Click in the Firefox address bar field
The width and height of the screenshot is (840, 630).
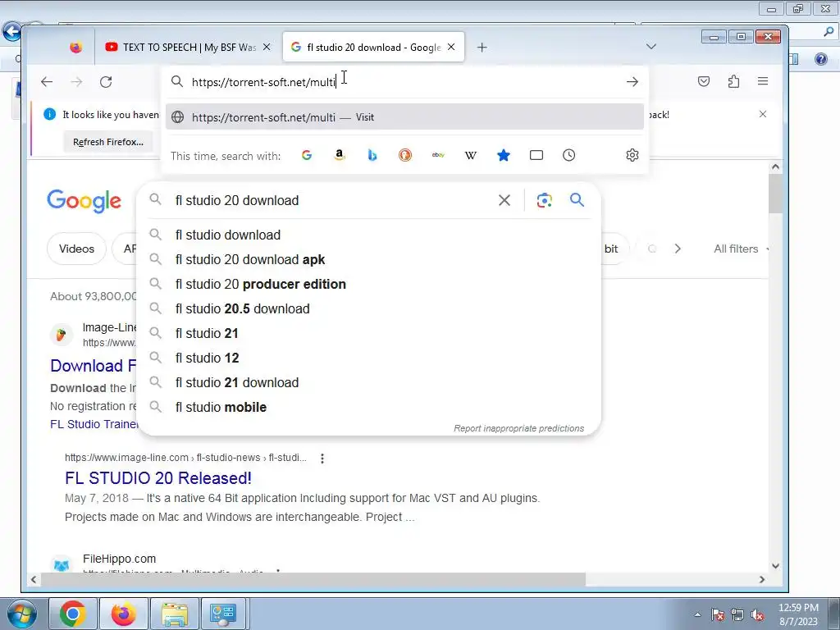[404, 81]
